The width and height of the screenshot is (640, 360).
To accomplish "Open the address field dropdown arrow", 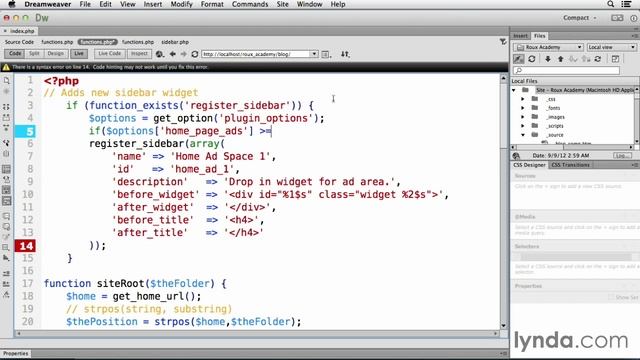I will coord(314,54).
